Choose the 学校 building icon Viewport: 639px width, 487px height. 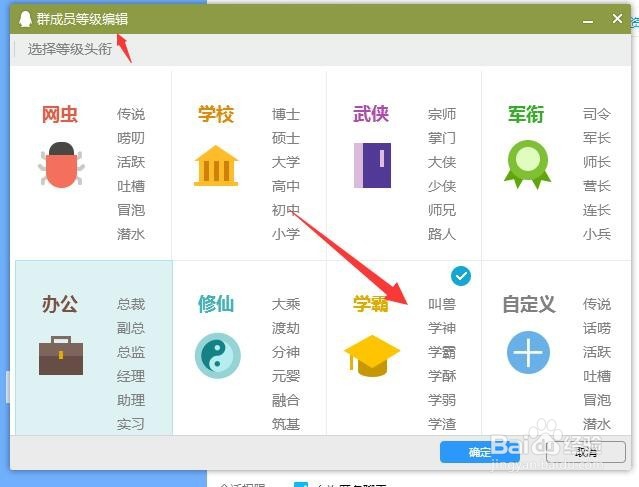216,166
